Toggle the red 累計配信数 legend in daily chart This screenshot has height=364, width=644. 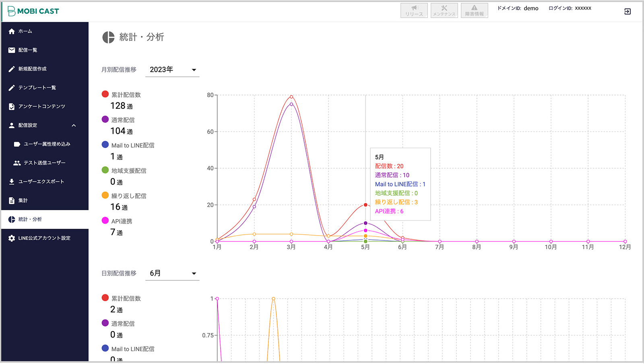(x=105, y=298)
